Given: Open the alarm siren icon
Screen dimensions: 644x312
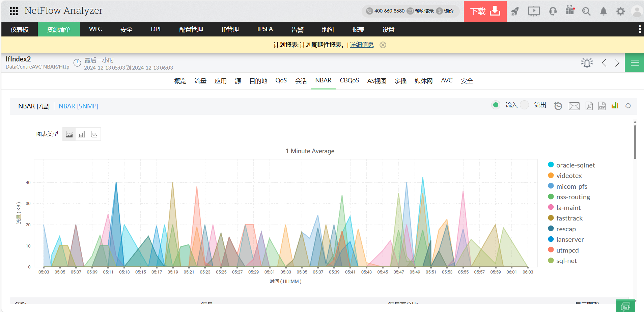Looking at the screenshot, I should [587, 63].
